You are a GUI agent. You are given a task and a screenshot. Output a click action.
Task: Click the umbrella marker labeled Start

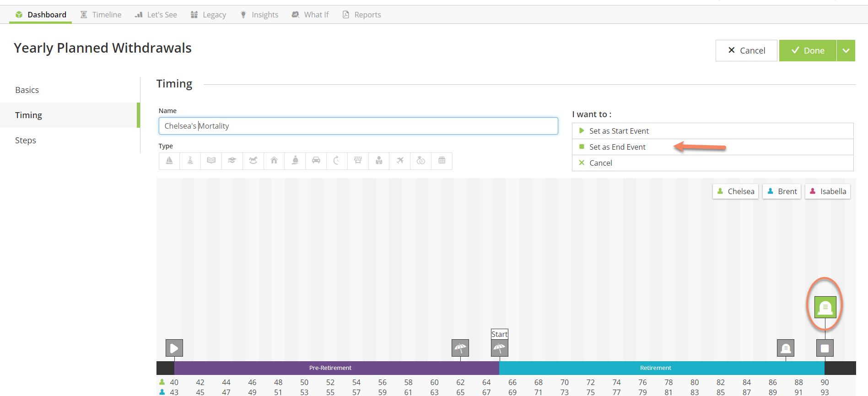click(500, 348)
